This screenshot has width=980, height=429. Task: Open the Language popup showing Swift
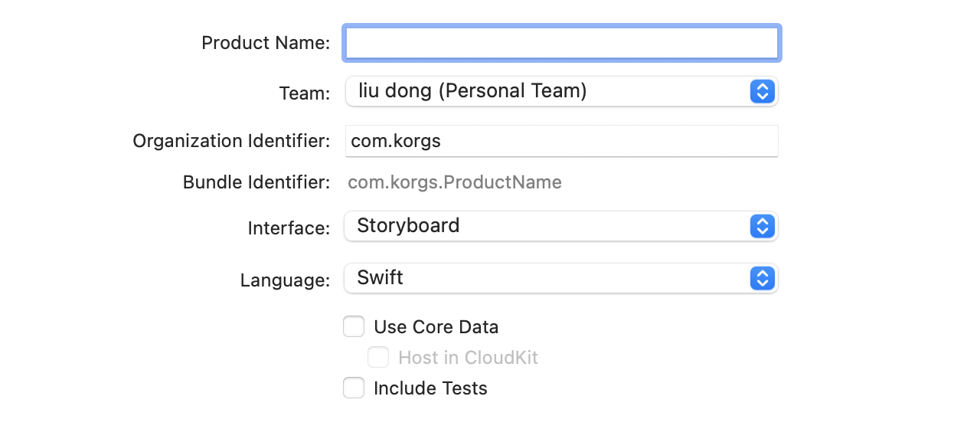(547, 278)
